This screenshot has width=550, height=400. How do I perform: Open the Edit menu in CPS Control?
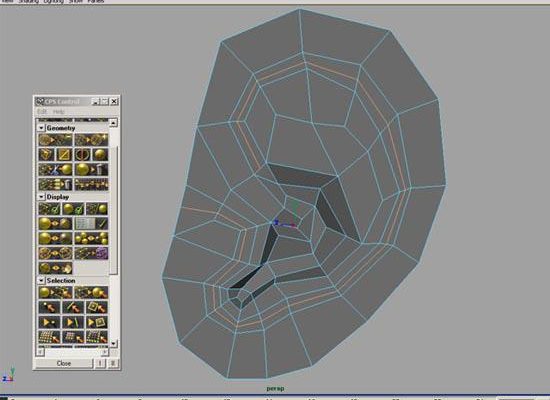pyautogui.click(x=42, y=111)
